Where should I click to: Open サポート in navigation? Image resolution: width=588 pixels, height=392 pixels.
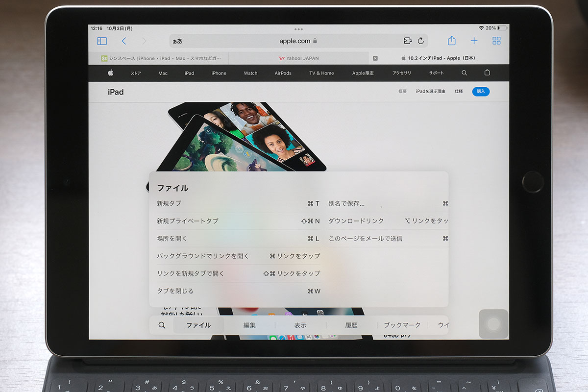437,73
